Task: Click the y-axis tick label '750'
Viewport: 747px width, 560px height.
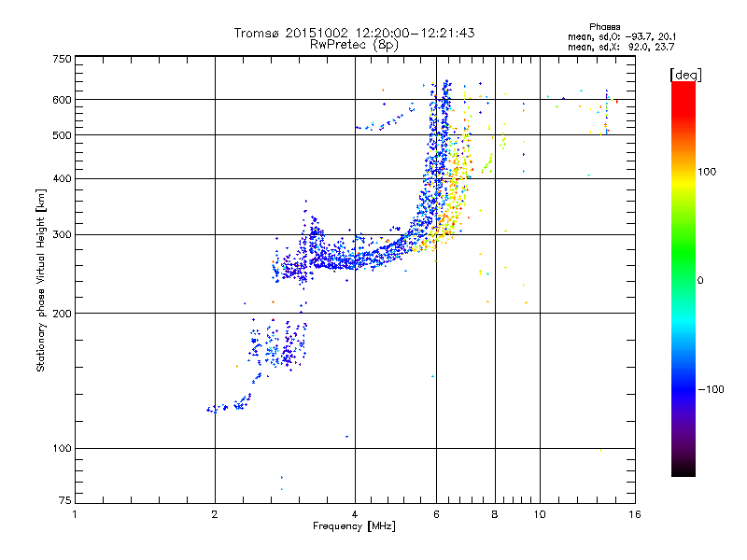Action: click(62, 59)
